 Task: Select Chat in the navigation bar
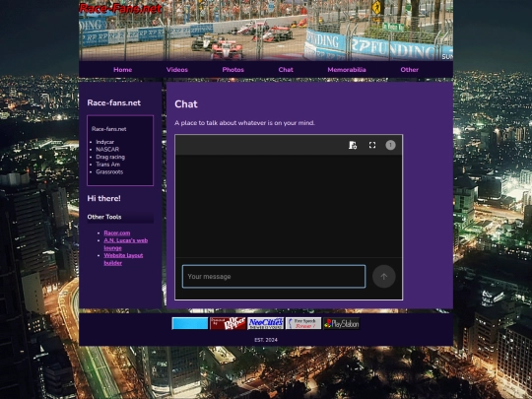(x=286, y=70)
